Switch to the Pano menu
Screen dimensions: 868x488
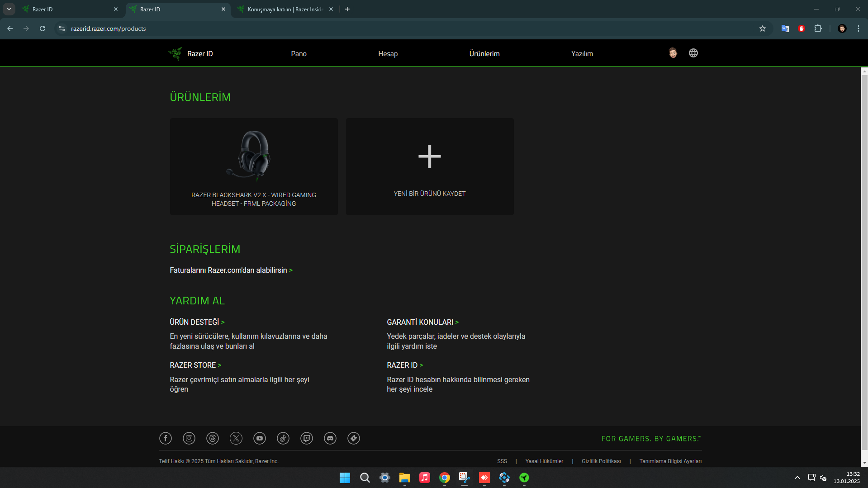pos(299,53)
